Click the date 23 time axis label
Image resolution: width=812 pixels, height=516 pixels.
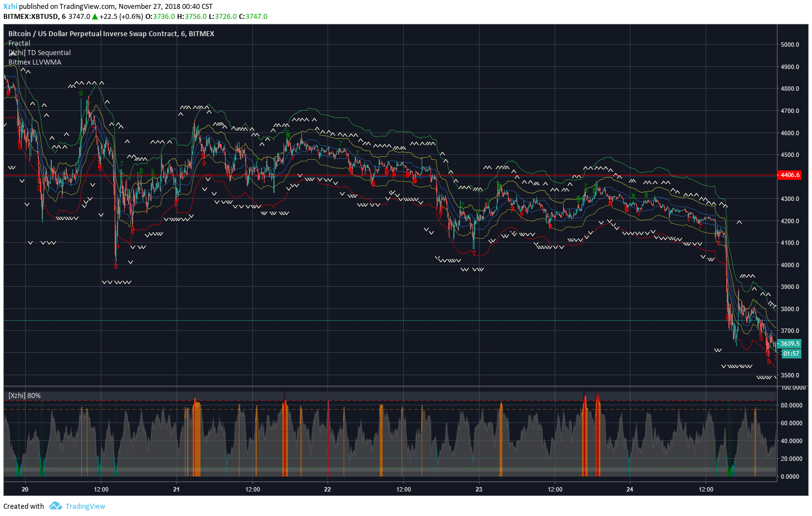(479, 490)
